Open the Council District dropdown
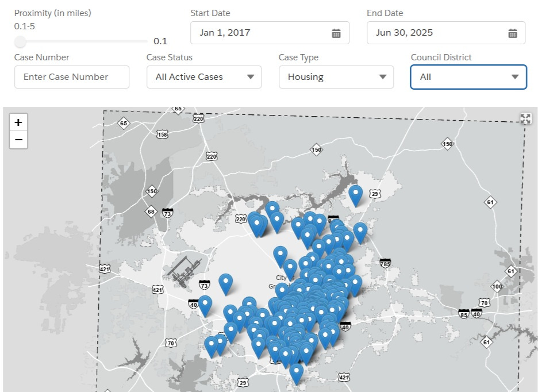 pyautogui.click(x=468, y=77)
